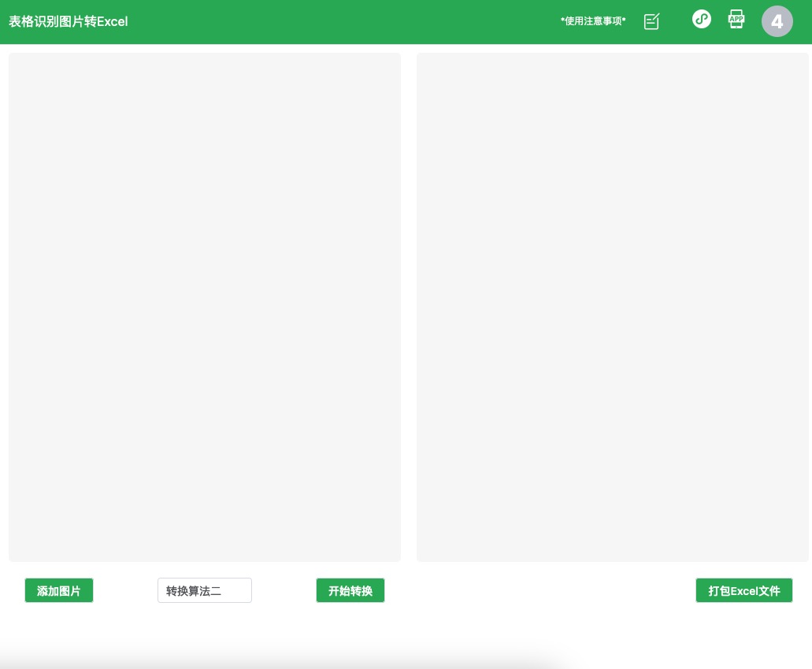The height and width of the screenshot is (669, 812).
Task: Click the 表格识别图片转Excel page title
Action: click(x=69, y=21)
